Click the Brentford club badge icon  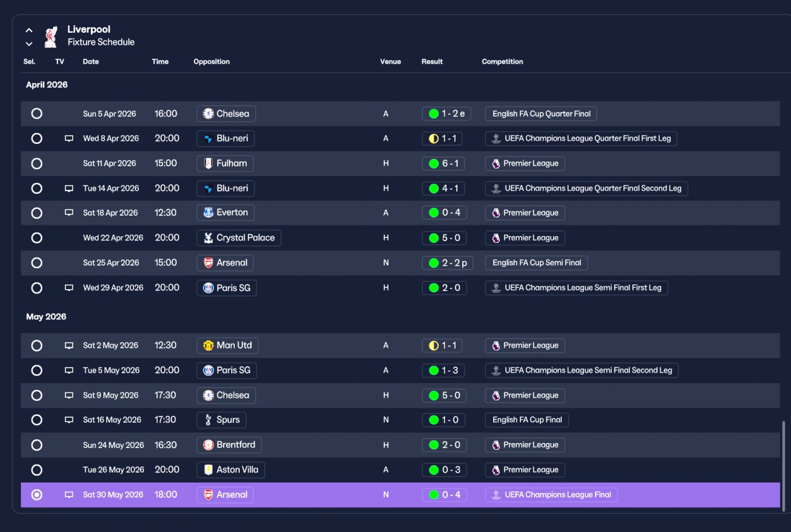(208, 445)
